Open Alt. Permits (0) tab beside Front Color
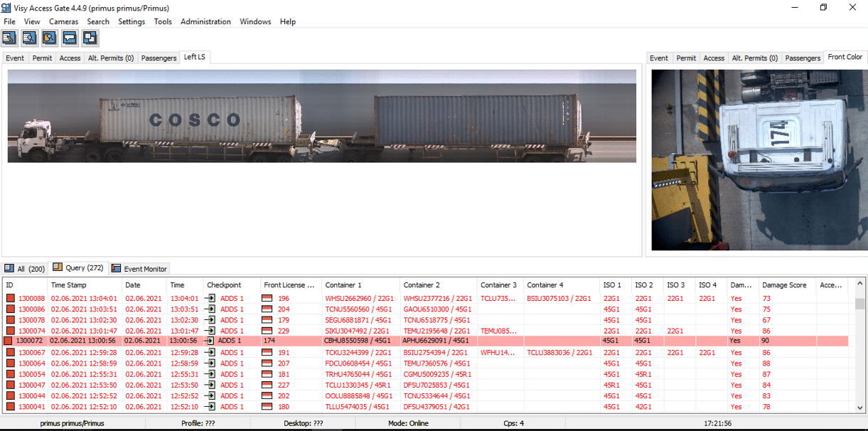868x431 pixels. (754, 58)
